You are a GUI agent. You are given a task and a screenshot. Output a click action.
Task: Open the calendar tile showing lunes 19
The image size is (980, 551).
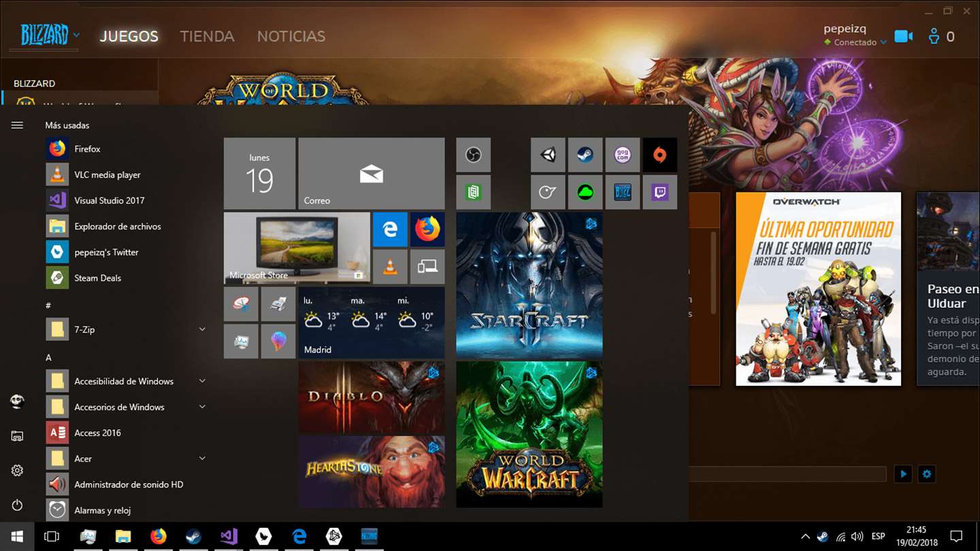click(x=259, y=173)
